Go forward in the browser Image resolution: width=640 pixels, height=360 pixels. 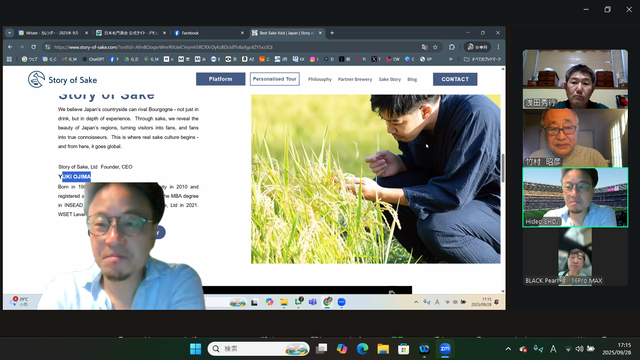pyautogui.click(x=22, y=47)
